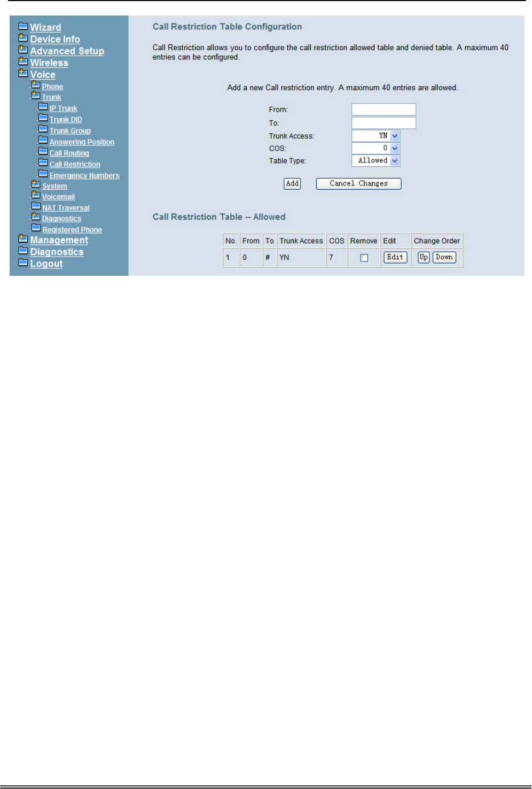Open the COS dropdown
This screenshot has height=789, width=532.
click(x=375, y=148)
